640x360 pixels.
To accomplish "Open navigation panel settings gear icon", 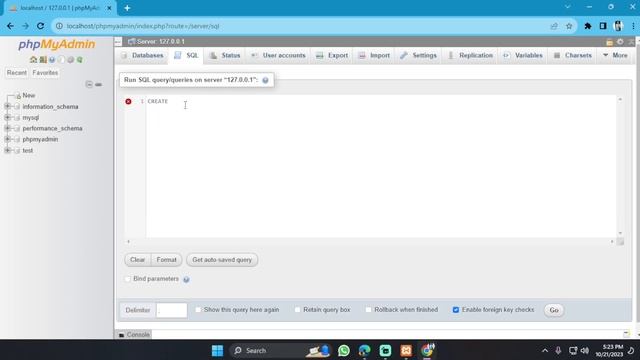I will [x=71, y=60].
